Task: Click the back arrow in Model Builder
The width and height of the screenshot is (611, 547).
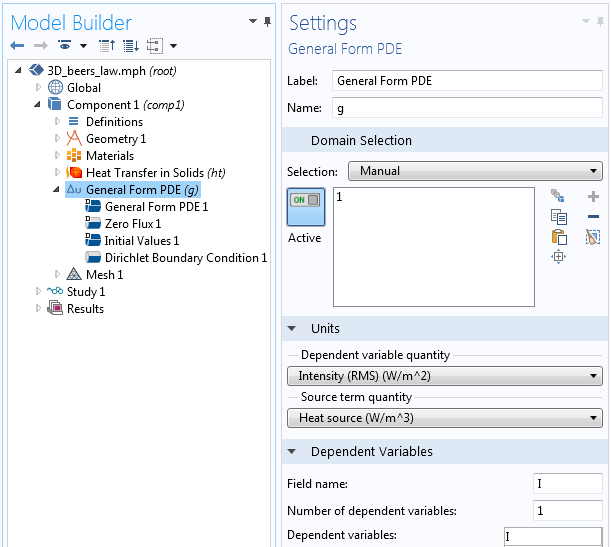Action: pyautogui.click(x=17, y=46)
